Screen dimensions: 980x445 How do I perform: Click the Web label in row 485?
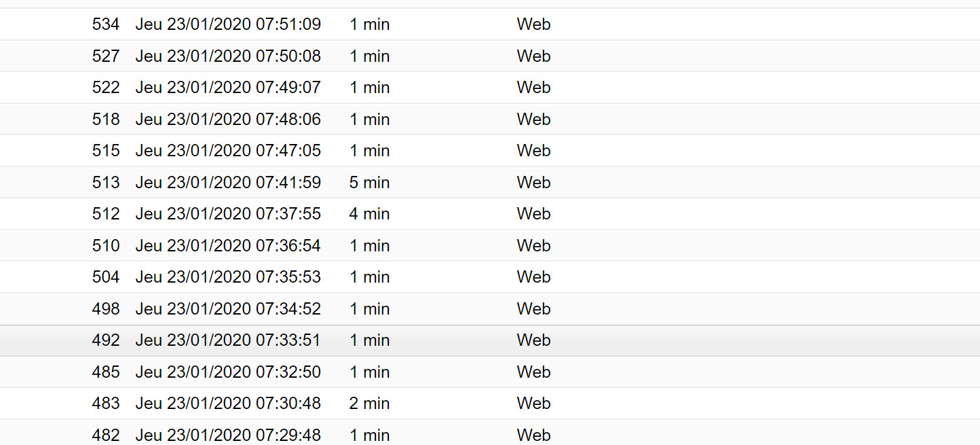coord(533,372)
